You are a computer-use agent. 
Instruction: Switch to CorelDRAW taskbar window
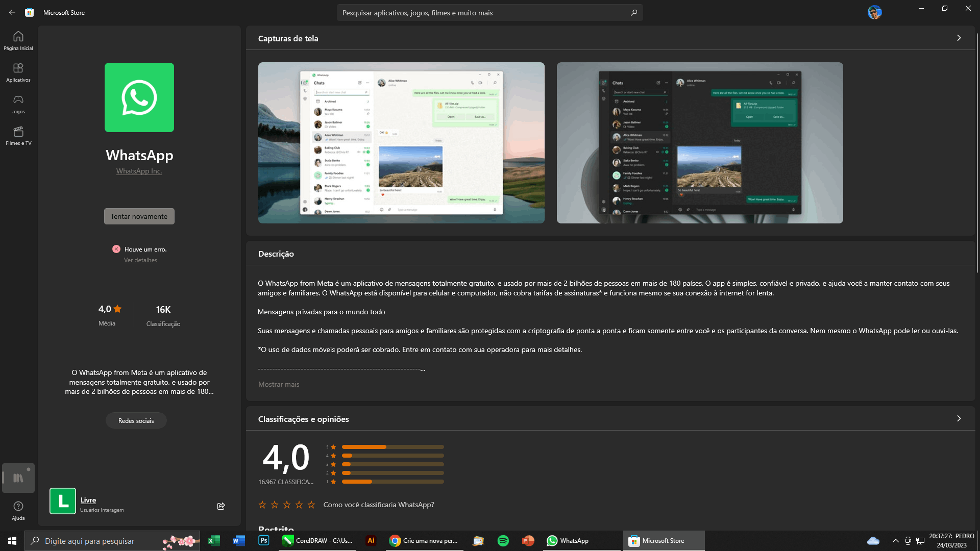click(x=317, y=541)
